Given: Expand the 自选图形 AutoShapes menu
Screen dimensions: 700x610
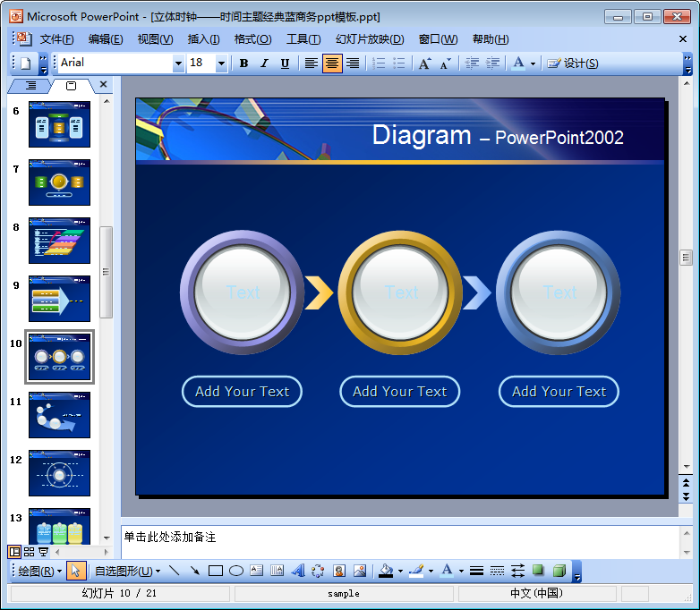Looking at the screenshot, I should point(127,571).
